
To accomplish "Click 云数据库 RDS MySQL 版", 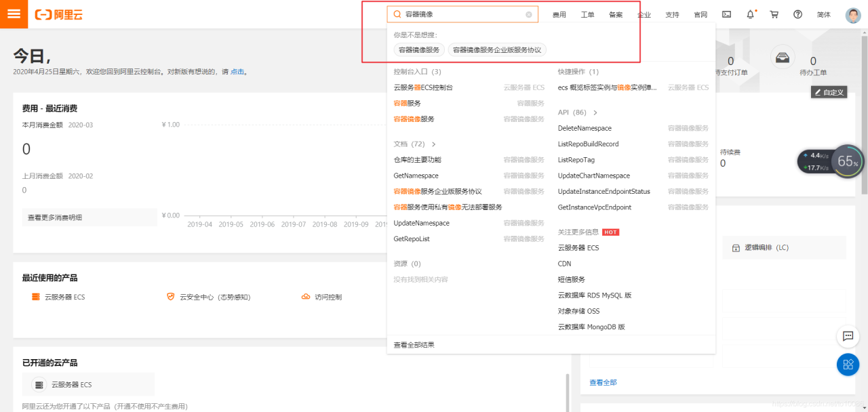I will tap(595, 295).
